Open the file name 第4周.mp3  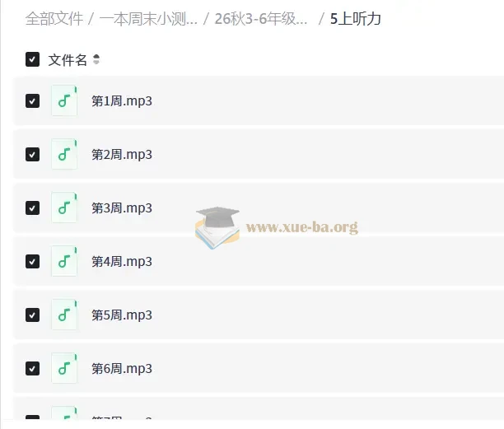pos(122,262)
